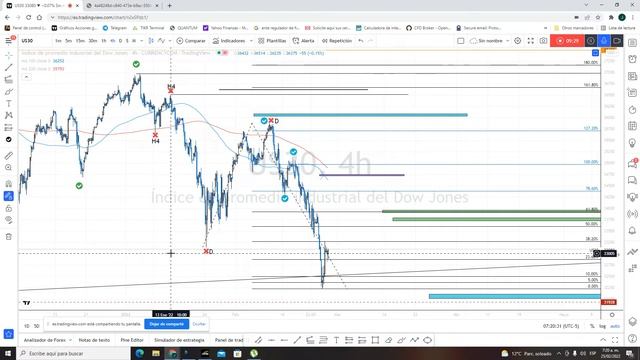Open the Indicadores dropdown arrow

click(x=251, y=41)
